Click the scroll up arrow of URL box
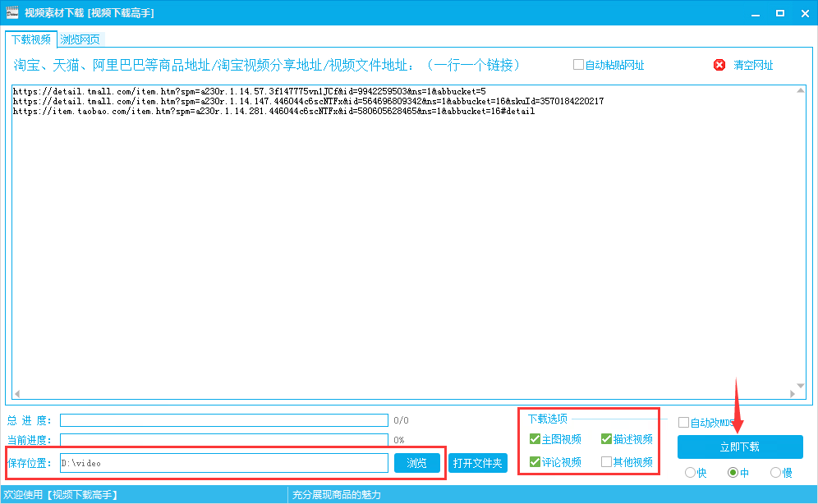Screen dimensions: 818x504 click(801, 90)
